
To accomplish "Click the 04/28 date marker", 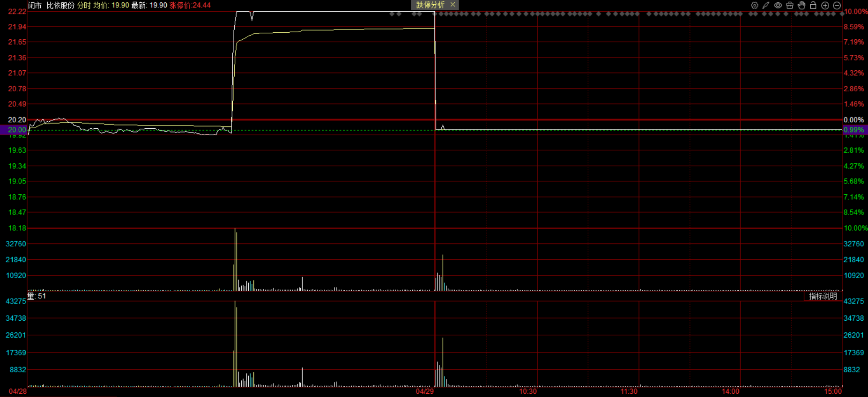I will point(18,391).
